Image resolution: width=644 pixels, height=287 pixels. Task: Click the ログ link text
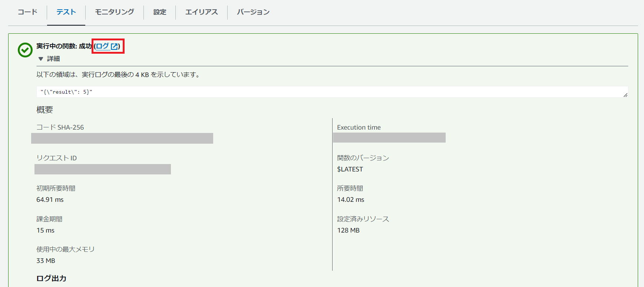tap(102, 46)
